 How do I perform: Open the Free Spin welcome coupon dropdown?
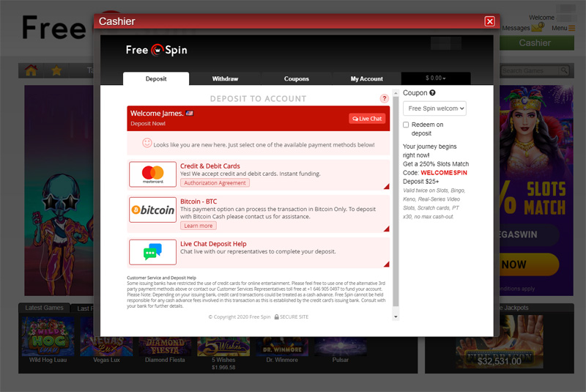click(x=434, y=108)
